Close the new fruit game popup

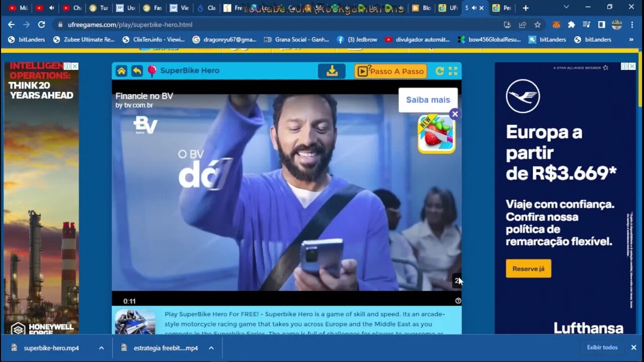tap(455, 114)
